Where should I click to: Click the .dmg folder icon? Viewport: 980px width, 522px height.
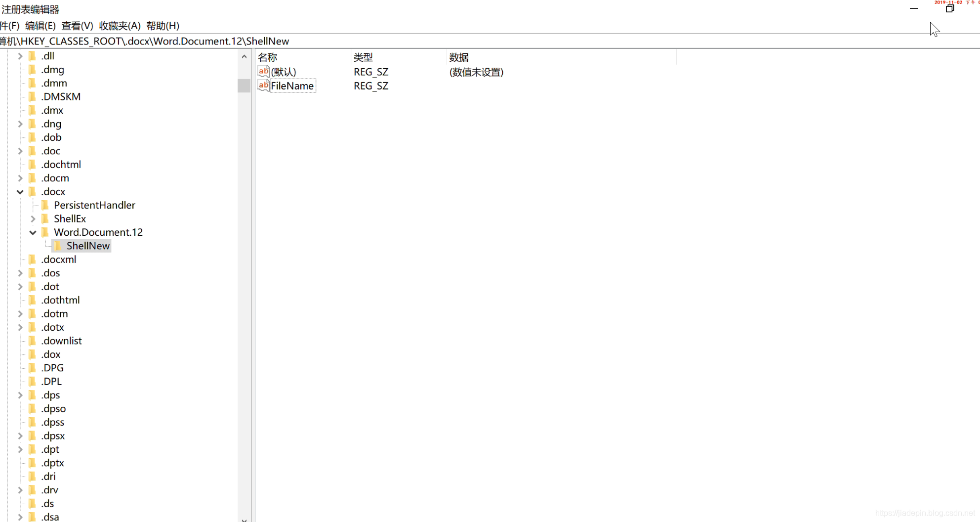pos(33,70)
